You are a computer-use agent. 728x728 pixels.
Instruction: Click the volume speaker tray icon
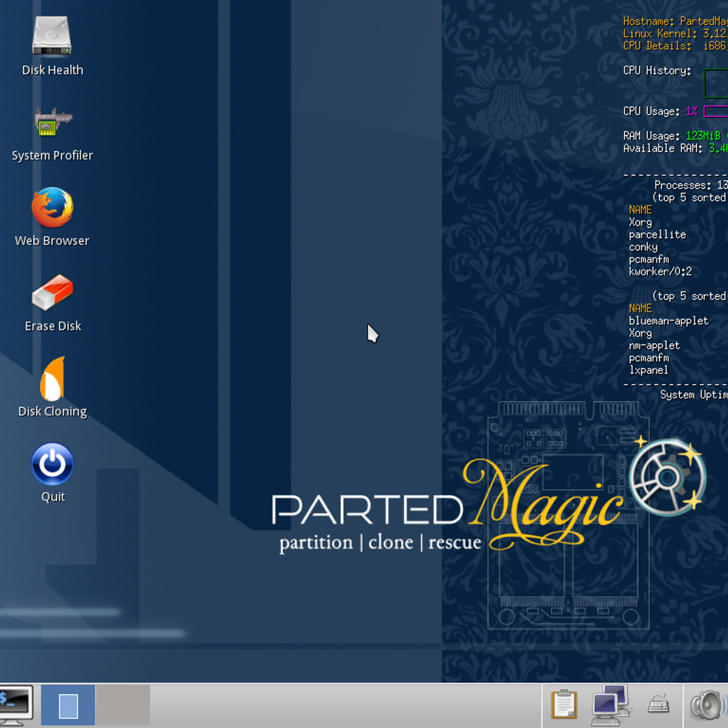(x=707, y=706)
